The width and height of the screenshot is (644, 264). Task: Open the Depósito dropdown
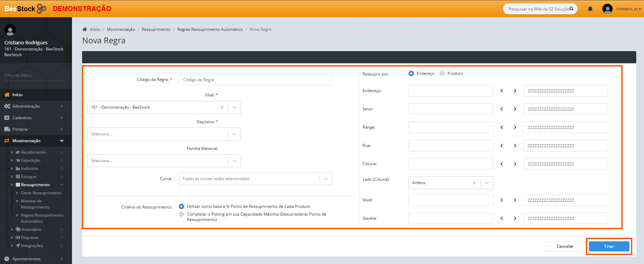[x=234, y=134]
